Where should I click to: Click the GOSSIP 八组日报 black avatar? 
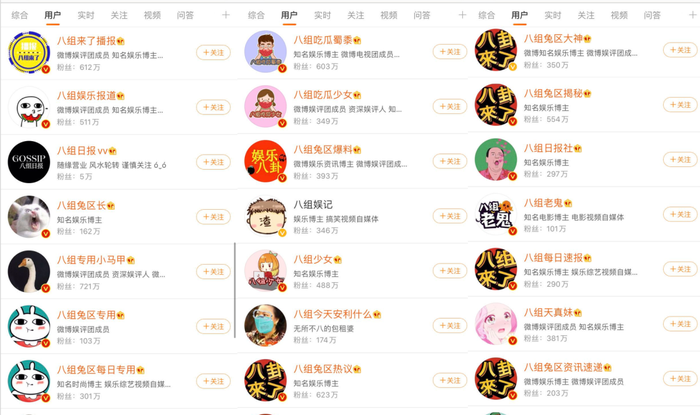pos(29,162)
